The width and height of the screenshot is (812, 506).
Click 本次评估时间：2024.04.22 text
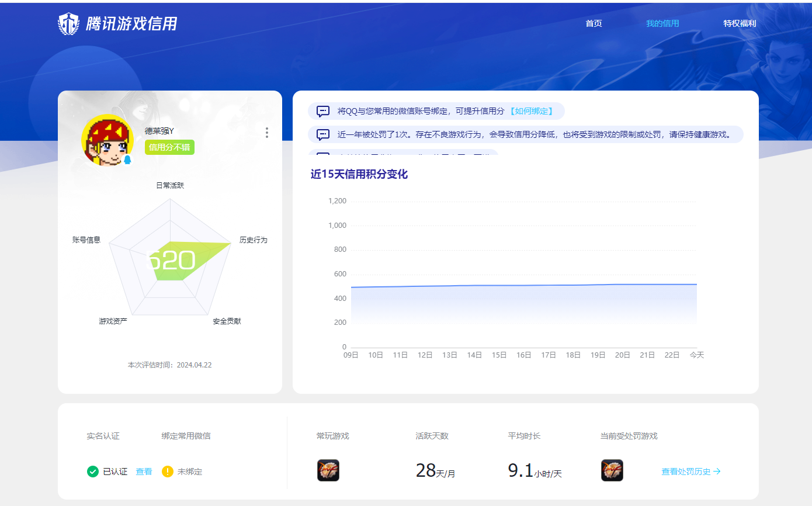coord(170,365)
